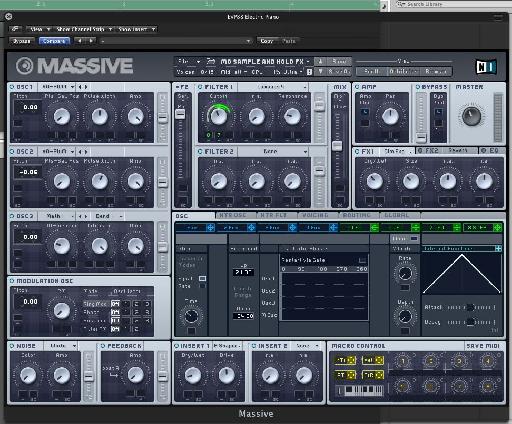Switch to the KTR FLT tab
Image resolution: width=512 pixels, height=424 pixels.
(276, 215)
